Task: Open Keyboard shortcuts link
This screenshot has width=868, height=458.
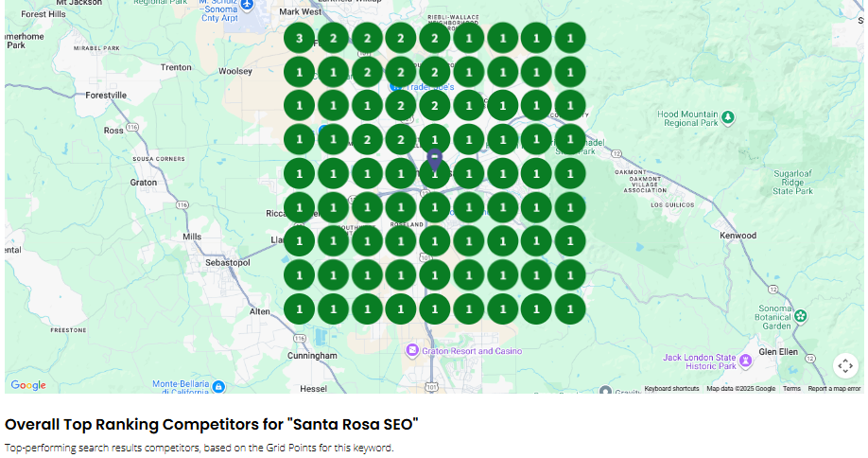Action: tap(671, 389)
